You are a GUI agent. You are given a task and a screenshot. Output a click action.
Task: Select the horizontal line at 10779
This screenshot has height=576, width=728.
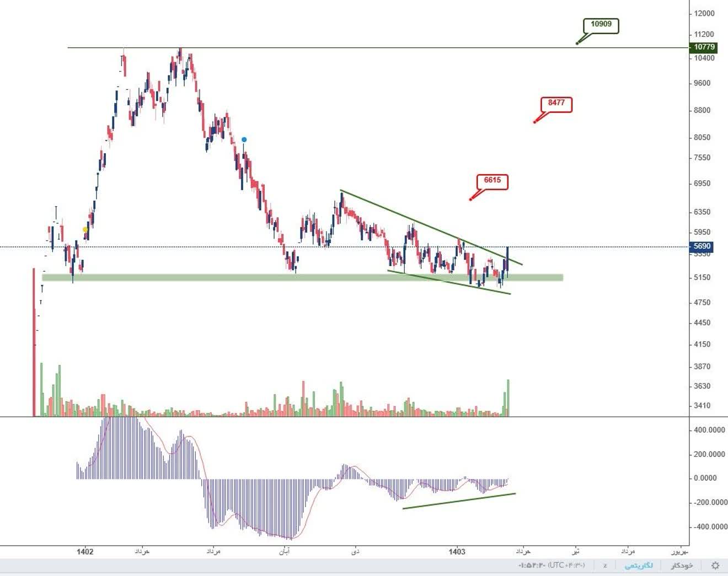(378, 48)
